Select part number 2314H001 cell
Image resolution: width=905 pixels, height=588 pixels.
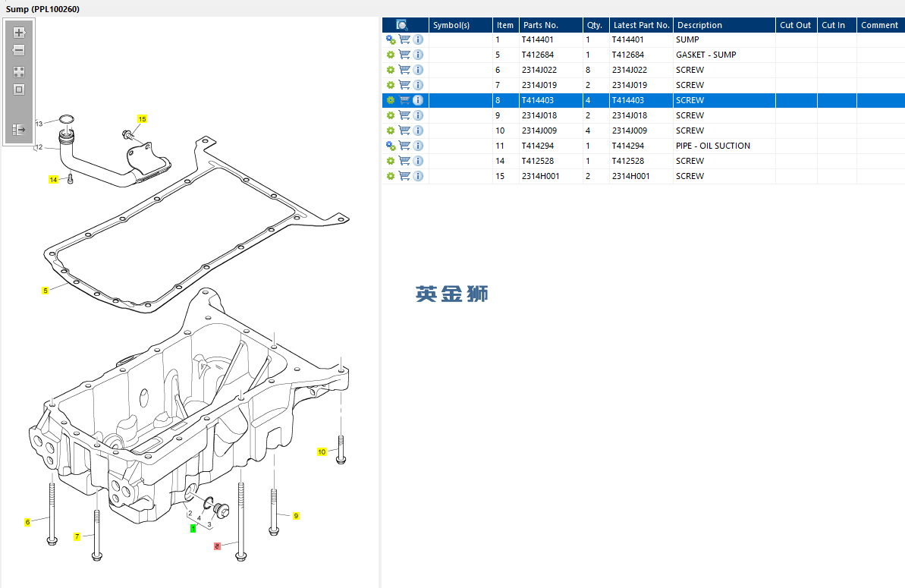(x=551, y=176)
